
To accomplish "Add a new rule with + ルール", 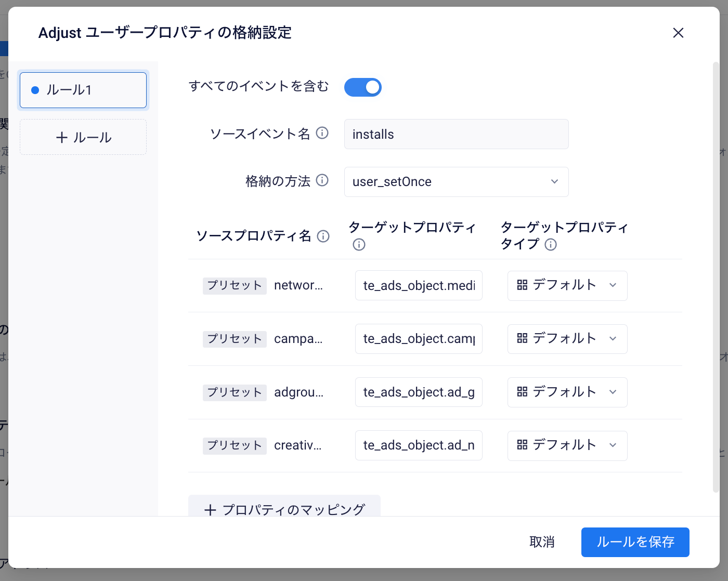I will point(83,137).
